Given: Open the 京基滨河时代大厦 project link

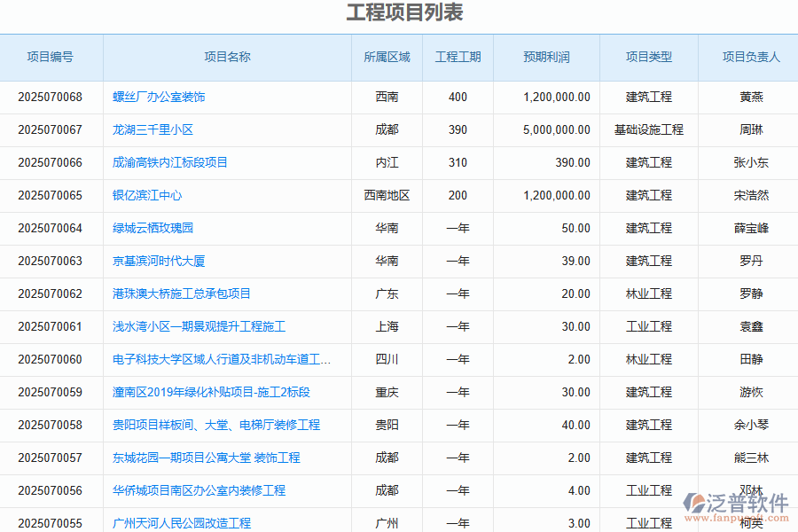Looking at the screenshot, I should point(159,261).
